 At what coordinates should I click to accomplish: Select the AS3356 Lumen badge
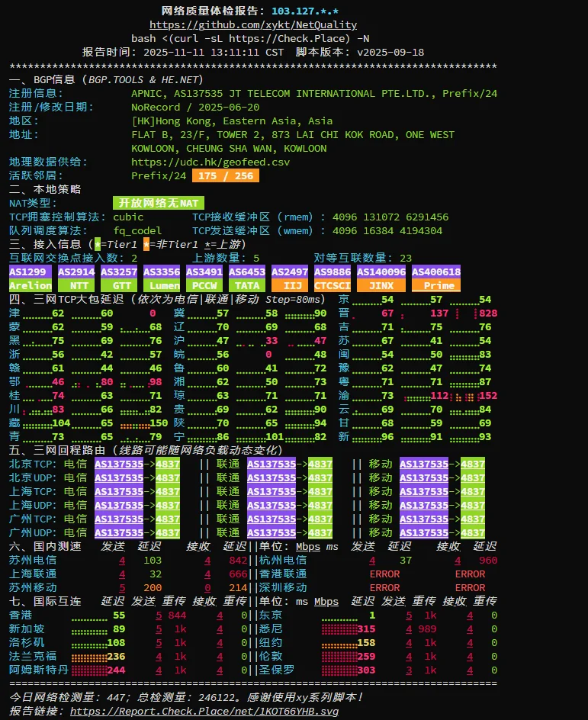[162, 278]
